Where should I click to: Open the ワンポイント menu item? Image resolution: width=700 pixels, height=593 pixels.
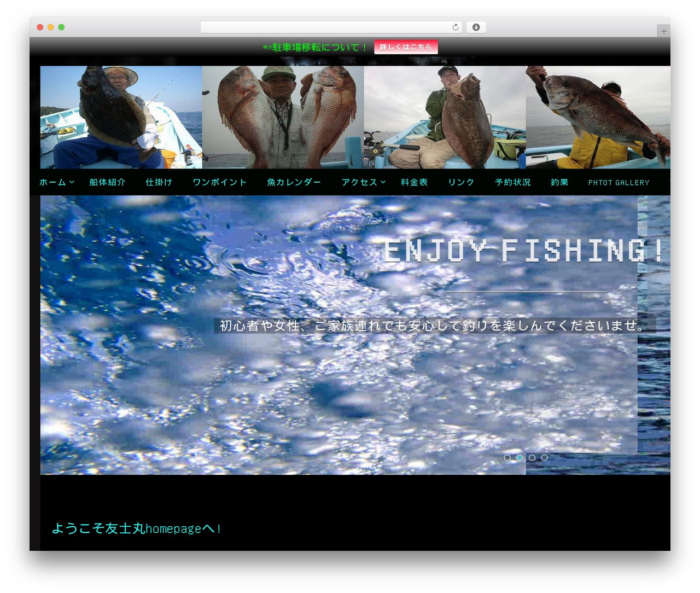point(220,182)
